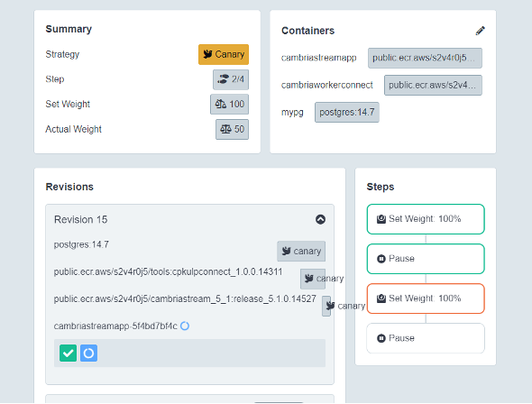Select the first Pause step with green border
The height and width of the screenshot is (404, 532).
click(x=426, y=259)
